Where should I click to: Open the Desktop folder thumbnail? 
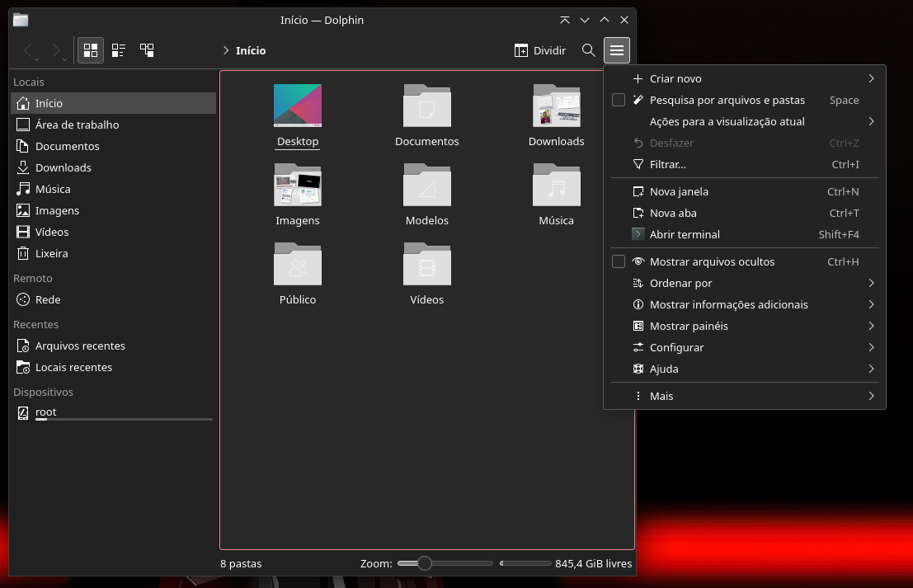pyautogui.click(x=298, y=106)
